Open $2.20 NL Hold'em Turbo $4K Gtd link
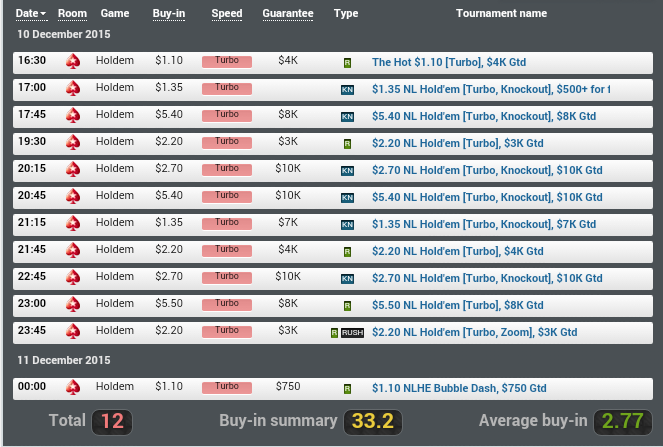Image resolution: width=663 pixels, height=447 pixels. 458,252
